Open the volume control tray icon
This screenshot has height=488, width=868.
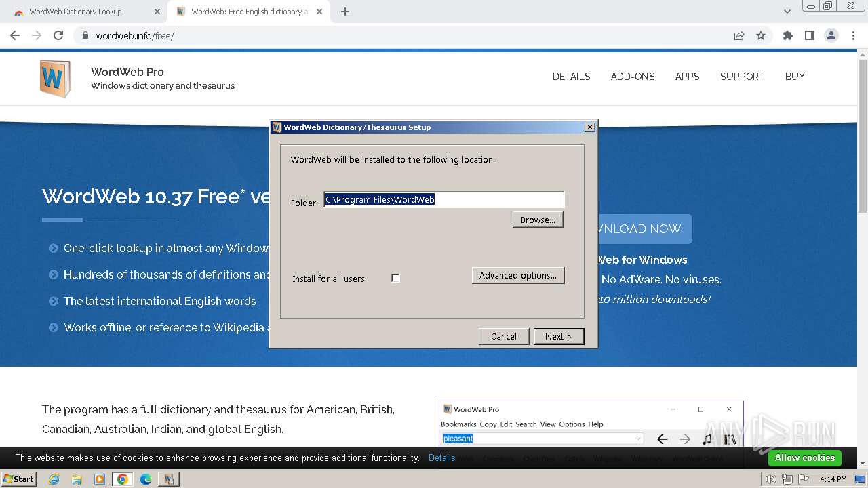pos(770,479)
